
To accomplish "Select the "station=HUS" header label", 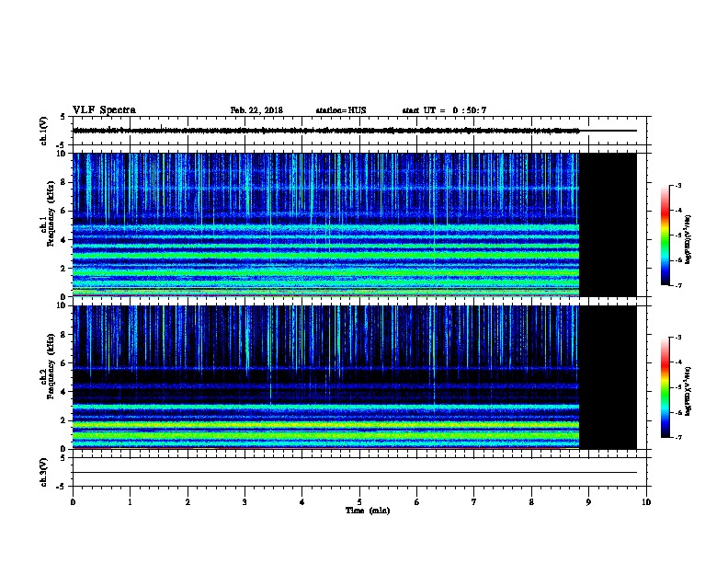I will [341, 110].
